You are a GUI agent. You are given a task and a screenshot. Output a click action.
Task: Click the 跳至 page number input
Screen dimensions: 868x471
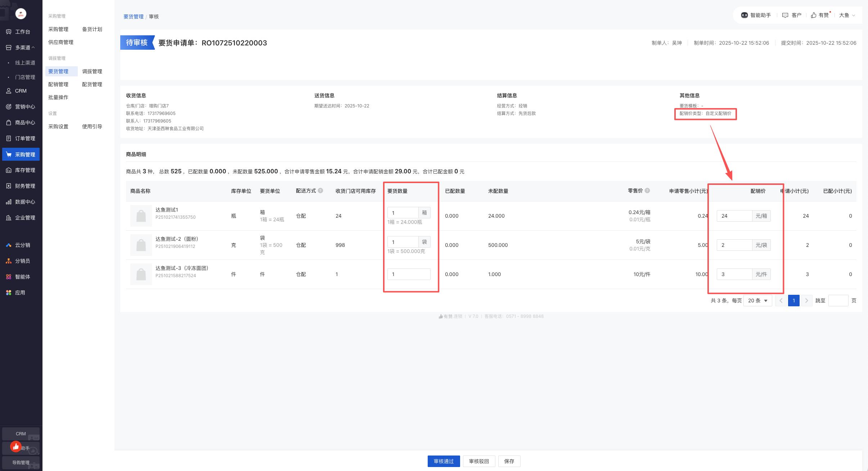pos(838,301)
